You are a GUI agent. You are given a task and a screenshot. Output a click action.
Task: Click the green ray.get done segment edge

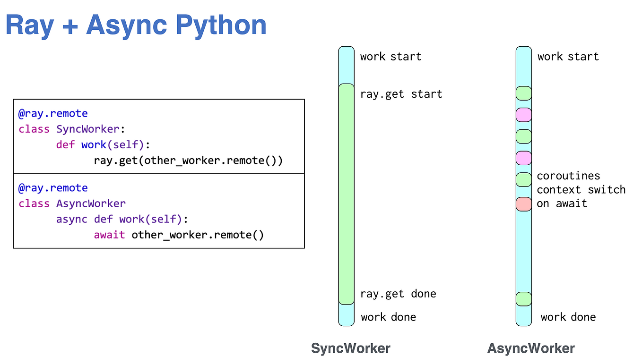346,299
